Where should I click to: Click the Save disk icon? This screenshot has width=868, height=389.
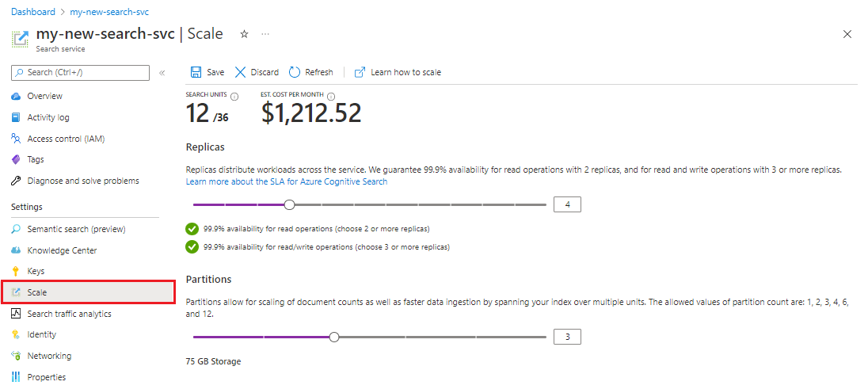coord(196,72)
